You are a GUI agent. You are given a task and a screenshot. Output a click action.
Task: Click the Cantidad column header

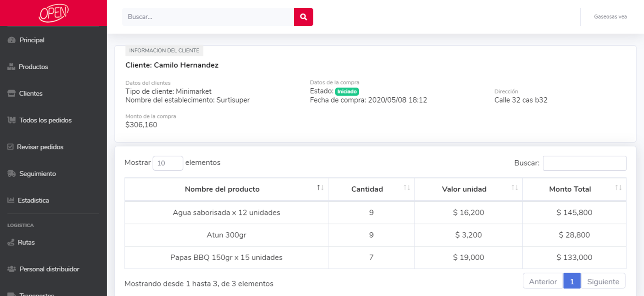pyautogui.click(x=371, y=189)
